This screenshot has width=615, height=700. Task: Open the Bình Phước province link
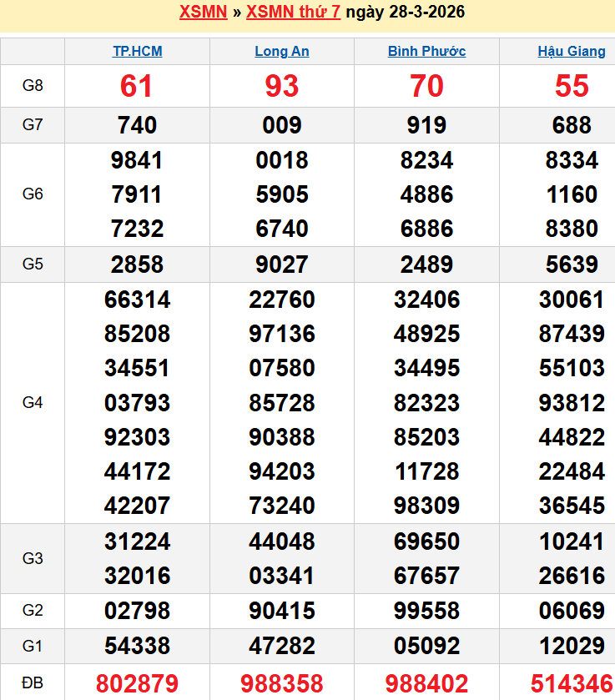(426, 51)
